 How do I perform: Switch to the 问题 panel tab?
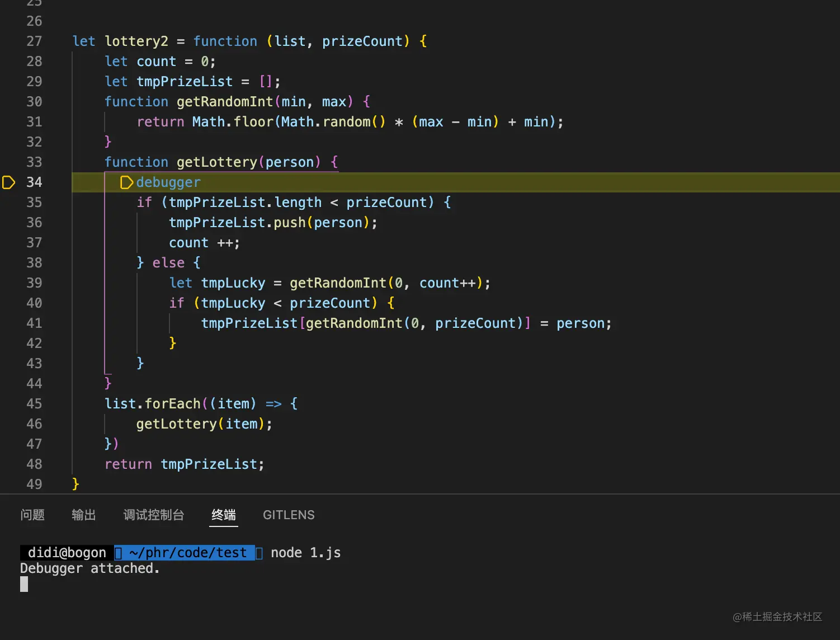pos(32,515)
